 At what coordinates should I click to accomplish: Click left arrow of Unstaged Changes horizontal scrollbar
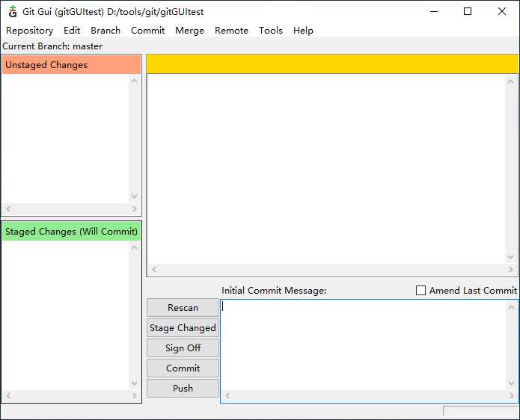coord(8,209)
